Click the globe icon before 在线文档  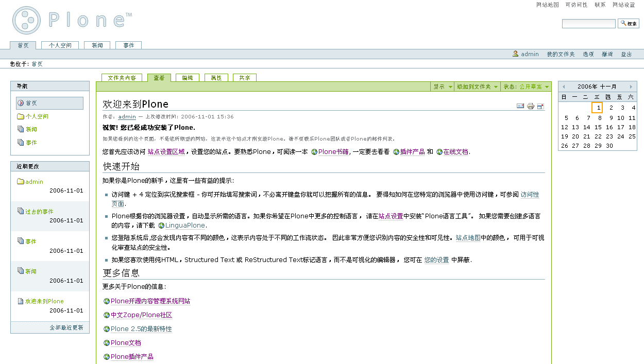point(439,152)
